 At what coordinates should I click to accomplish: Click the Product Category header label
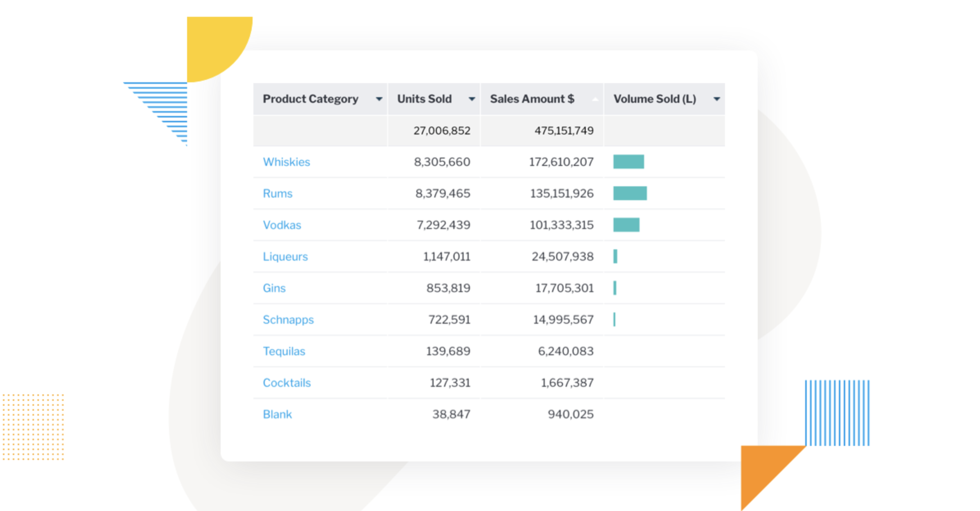(310, 99)
